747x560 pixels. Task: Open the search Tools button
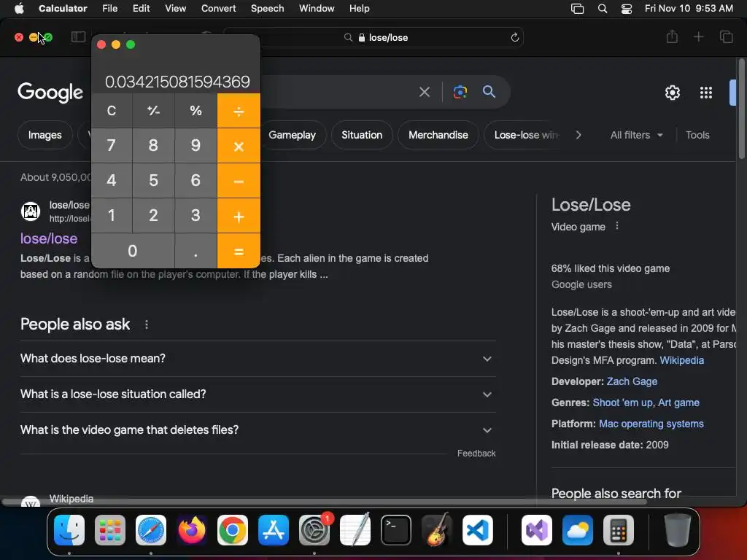pyautogui.click(x=697, y=135)
